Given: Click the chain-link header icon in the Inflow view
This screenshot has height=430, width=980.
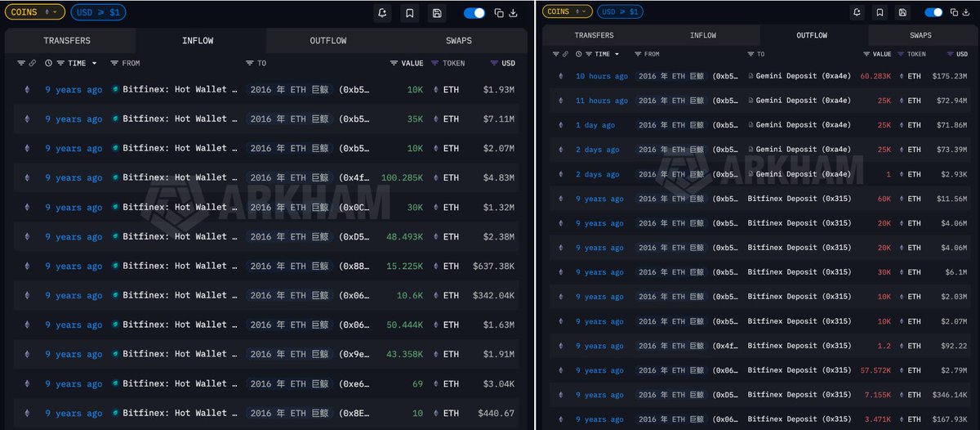Looking at the screenshot, I should (33, 63).
